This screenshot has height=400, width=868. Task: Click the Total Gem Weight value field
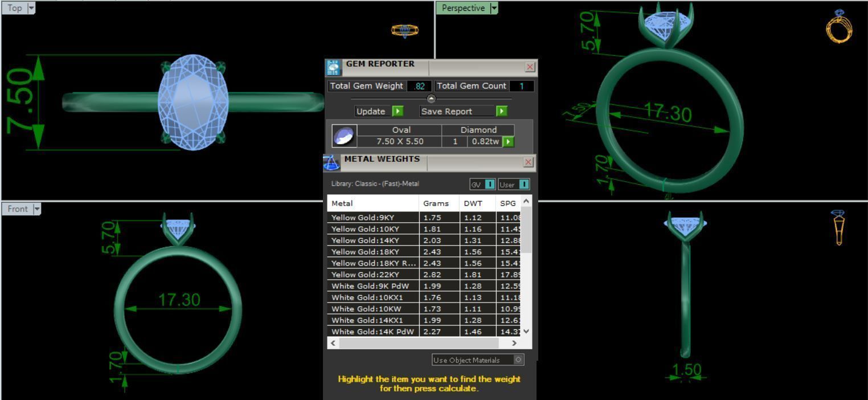419,86
